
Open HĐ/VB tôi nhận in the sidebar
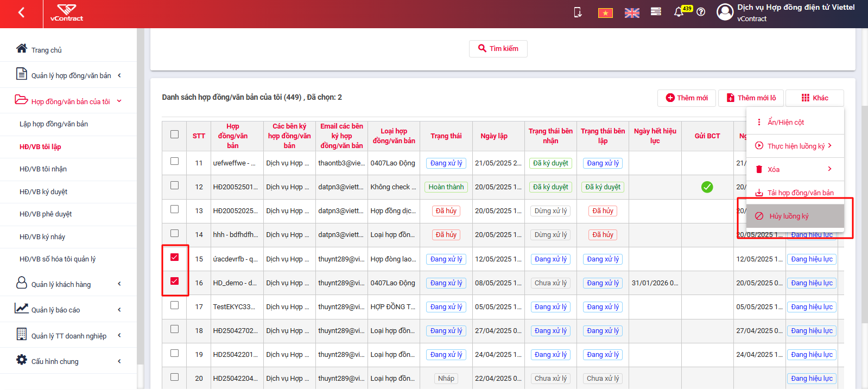[43, 169]
